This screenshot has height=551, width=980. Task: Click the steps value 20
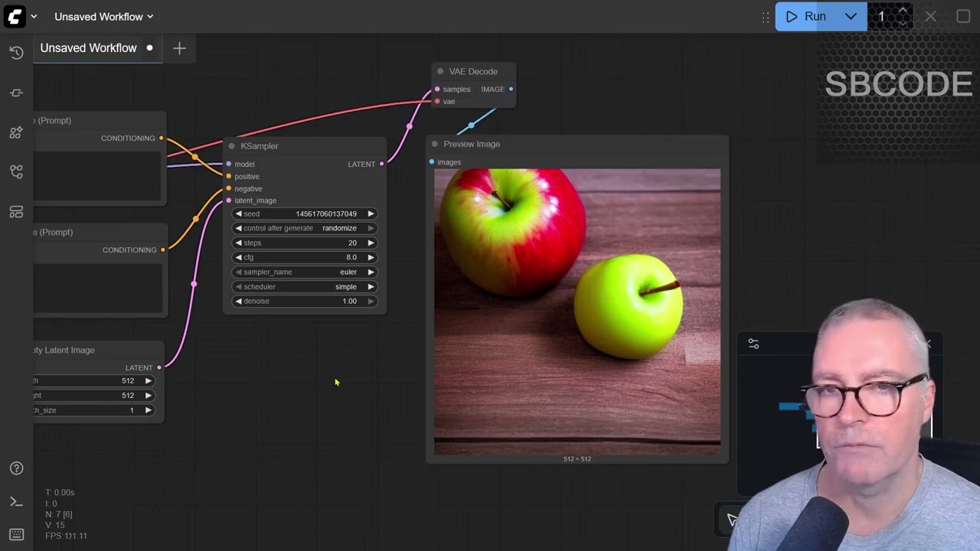click(x=352, y=243)
